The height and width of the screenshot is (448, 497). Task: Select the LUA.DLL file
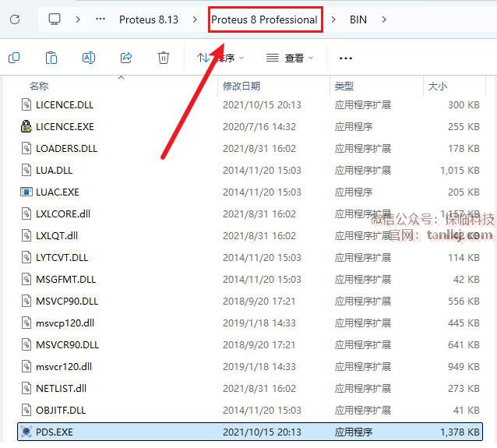tap(55, 171)
